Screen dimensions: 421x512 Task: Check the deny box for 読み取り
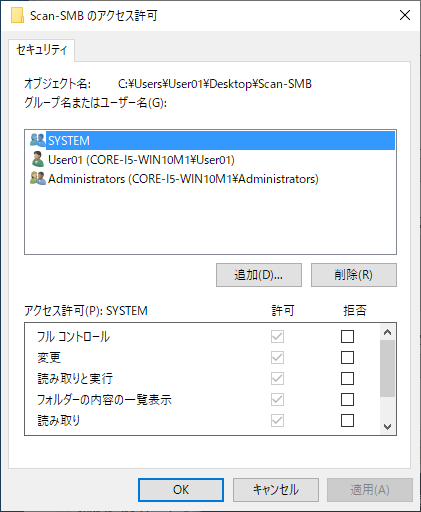point(347,420)
